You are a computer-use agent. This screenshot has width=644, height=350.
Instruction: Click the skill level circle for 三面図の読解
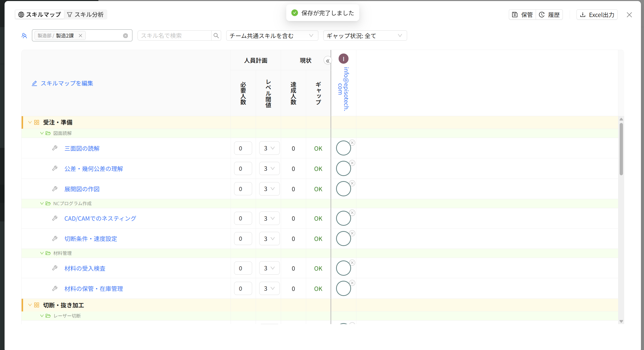343,148
